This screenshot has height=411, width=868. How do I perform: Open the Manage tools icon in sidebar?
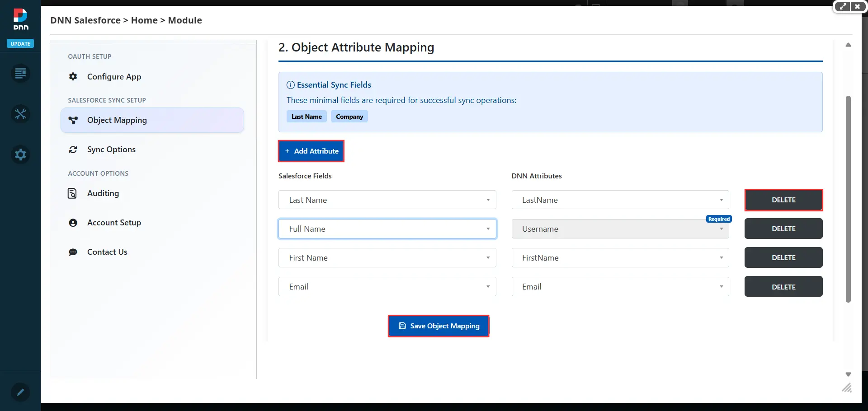20,114
